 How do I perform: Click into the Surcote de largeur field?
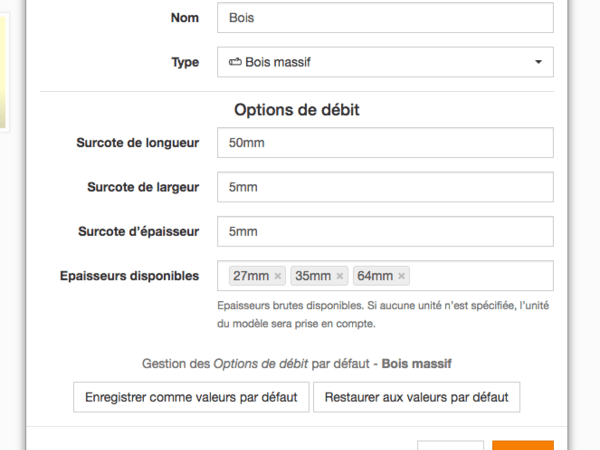(385, 187)
